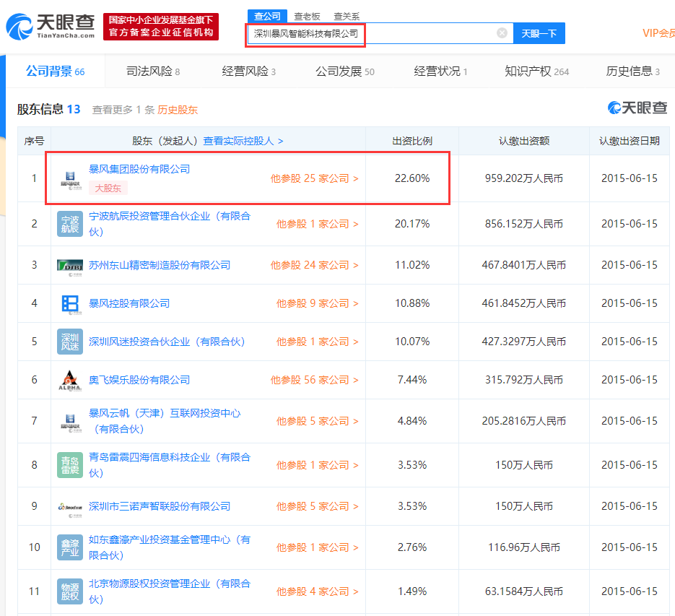This screenshot has width=675, height=616.
Task: Expand 他参股 9 家公司 for 暴风控股
Action: [x=317, y=303]
